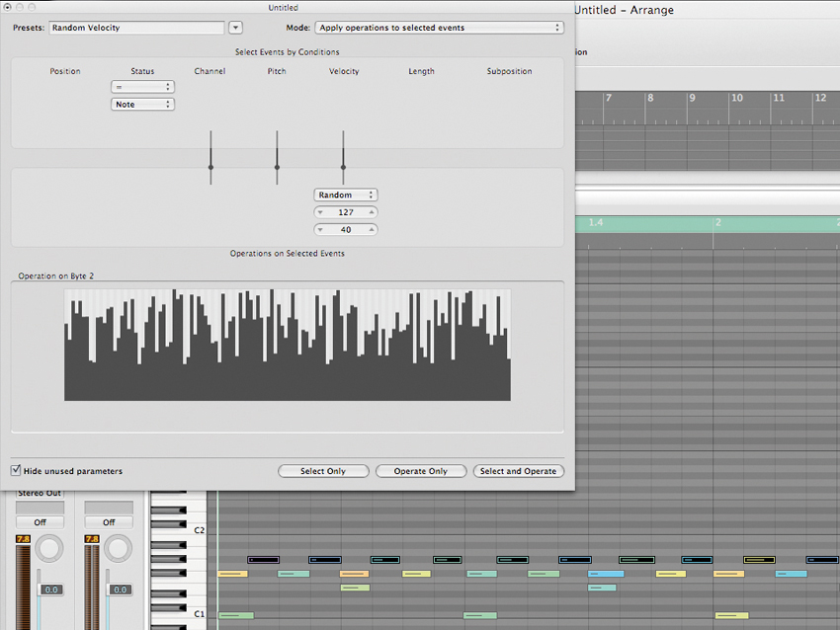840x630 pixels.
Task: Click position 1.4 in piano roll ruler
Action: pyautogui.click(x=596, y=222)
